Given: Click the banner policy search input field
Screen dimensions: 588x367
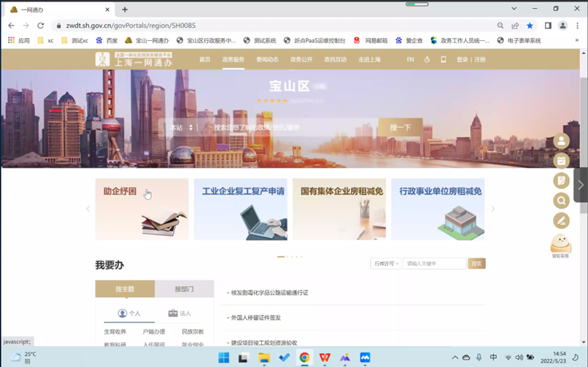Looking at the screenshot, I should [288, 128].
